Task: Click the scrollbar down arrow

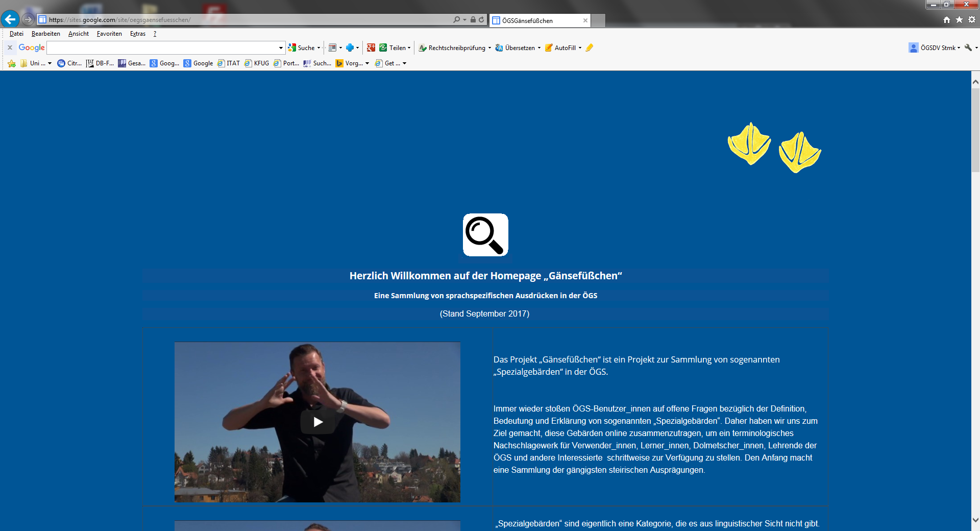Action: [975, 520]
